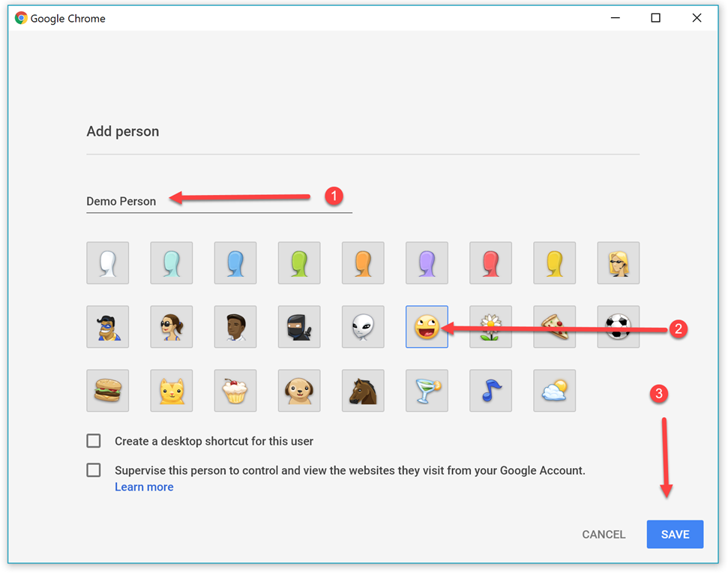Viewport: 728px width, 576px height.
Task: Minimize the Google Chrome window
Action: (x=616, y=18)
